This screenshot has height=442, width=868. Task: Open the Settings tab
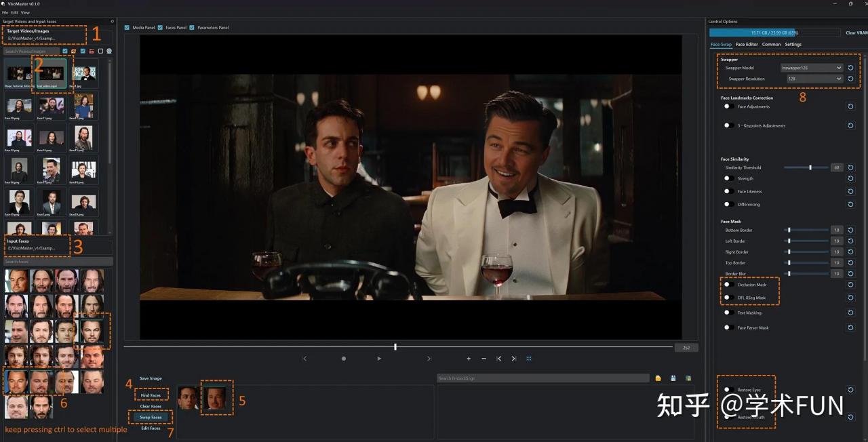point(793,45)
